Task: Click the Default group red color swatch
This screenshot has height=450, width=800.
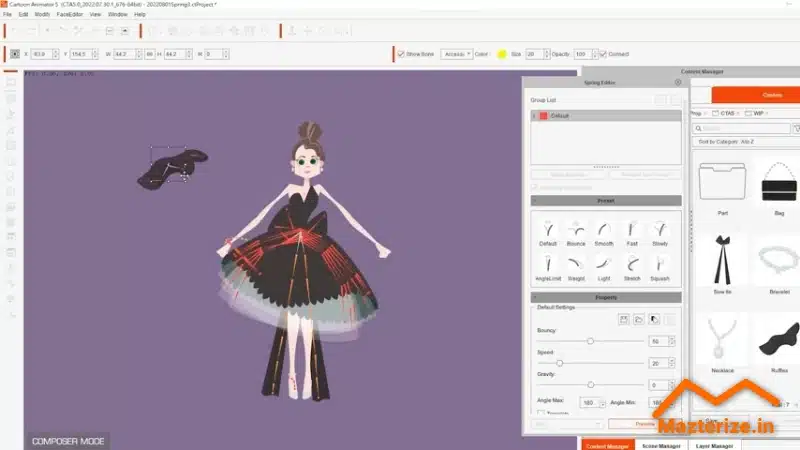Action: [543, 116]
